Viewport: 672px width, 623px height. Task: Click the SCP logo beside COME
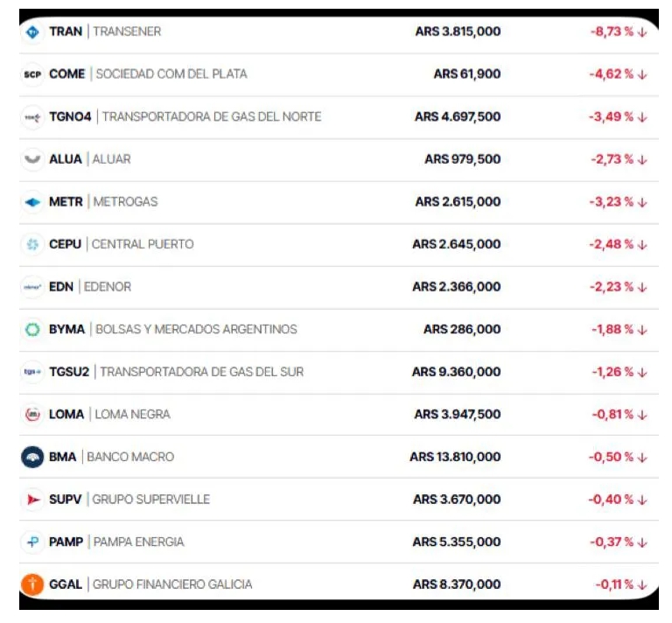coord(32,74)
